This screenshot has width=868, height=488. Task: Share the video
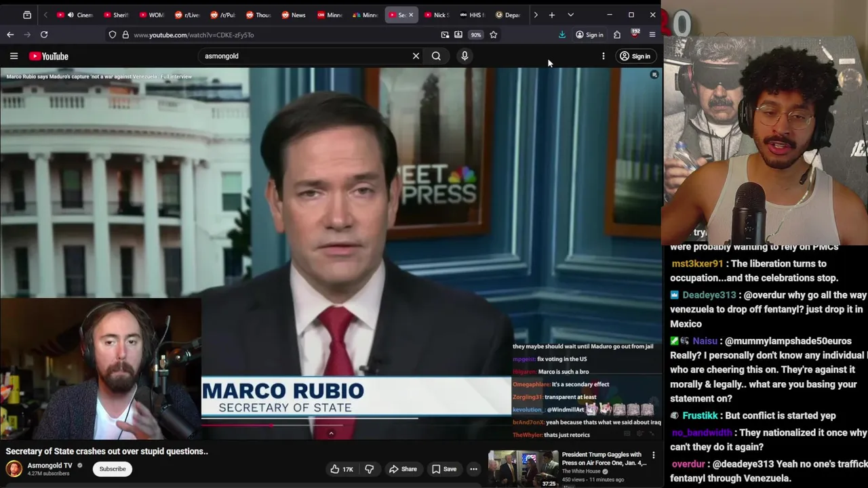[x=403, y=469]
